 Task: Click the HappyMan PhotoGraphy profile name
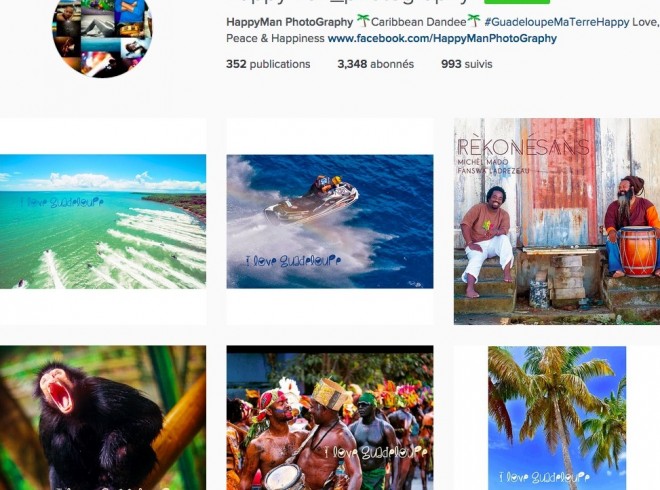pyautogui.click(x=290, y=22)
